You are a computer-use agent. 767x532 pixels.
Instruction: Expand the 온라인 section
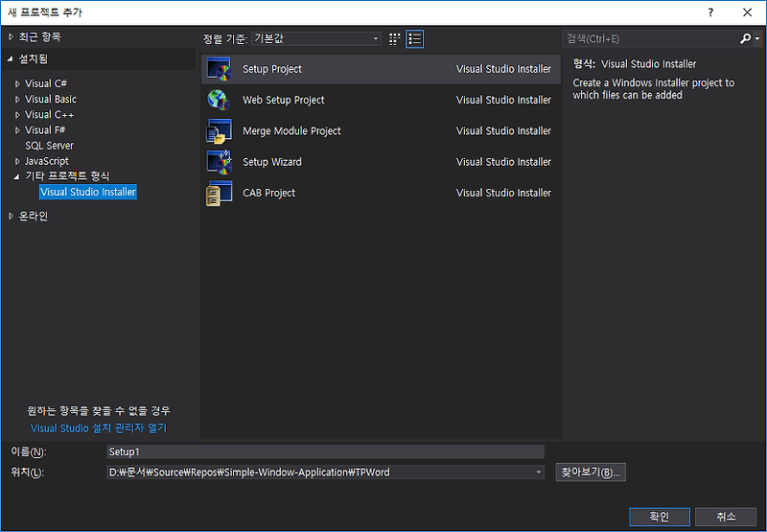click(12, 216)
